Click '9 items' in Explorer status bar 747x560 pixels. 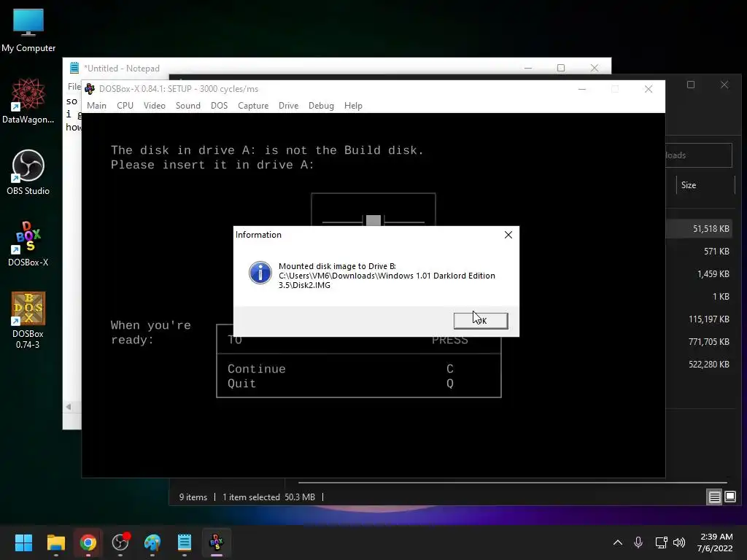(x=193, y=497)
